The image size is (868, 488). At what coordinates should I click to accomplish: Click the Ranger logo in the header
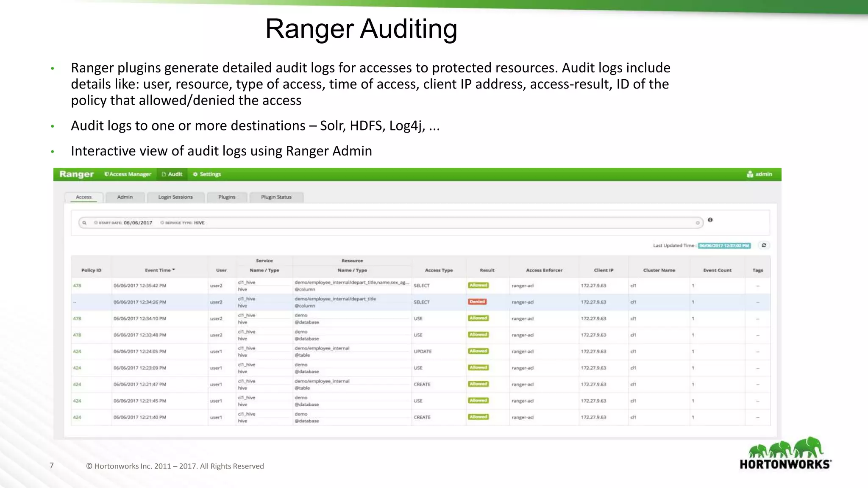[x=76, y=174]
